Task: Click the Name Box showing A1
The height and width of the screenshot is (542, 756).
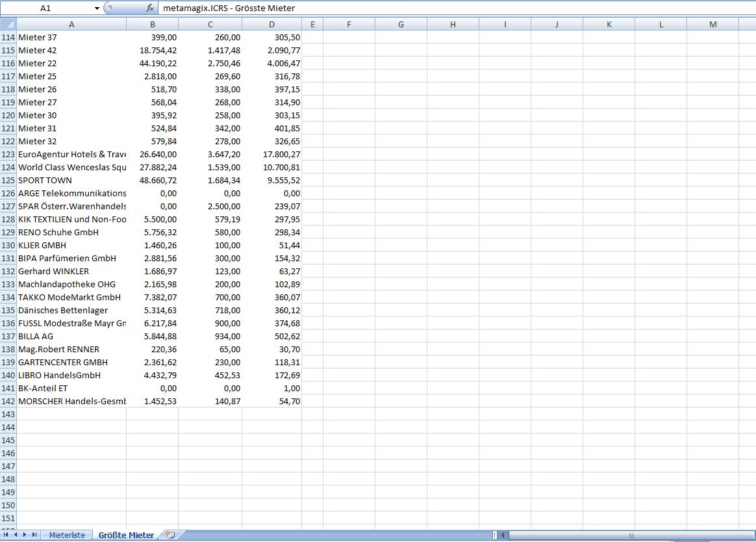Action: click(x=46, y=8)
